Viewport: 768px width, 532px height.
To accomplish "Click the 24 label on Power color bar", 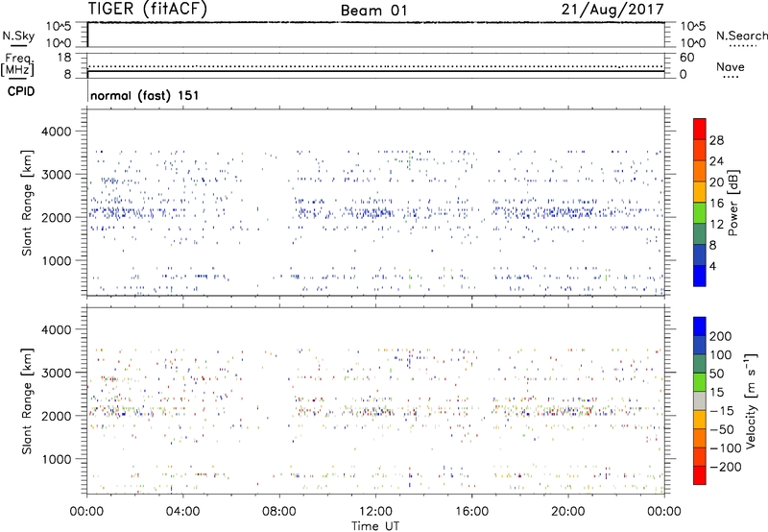I will tap(716, 161).
